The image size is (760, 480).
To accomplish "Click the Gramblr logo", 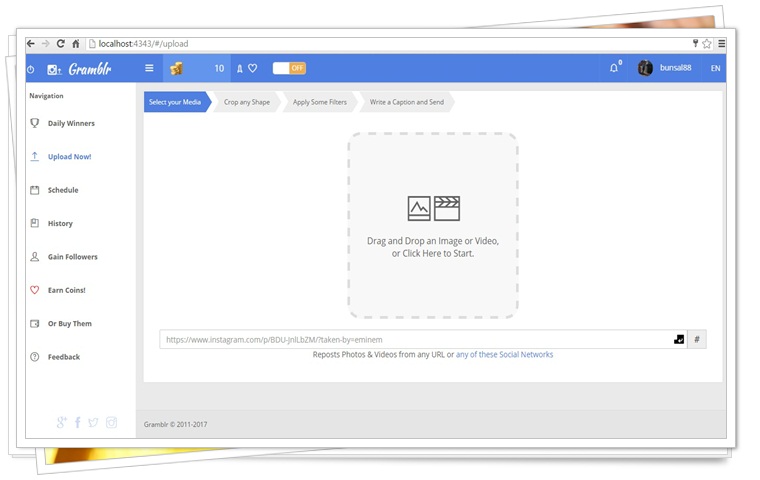I will coord(79,69).
